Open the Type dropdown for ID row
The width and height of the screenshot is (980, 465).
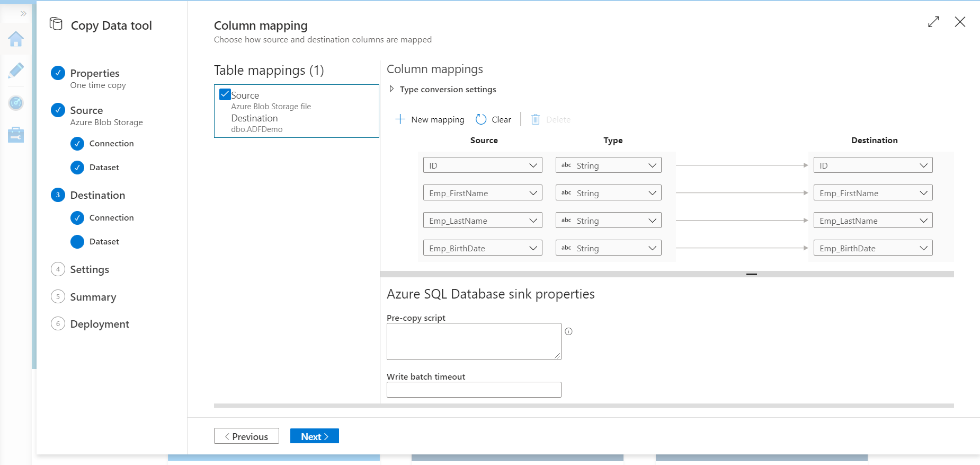[x=608, y=165]
